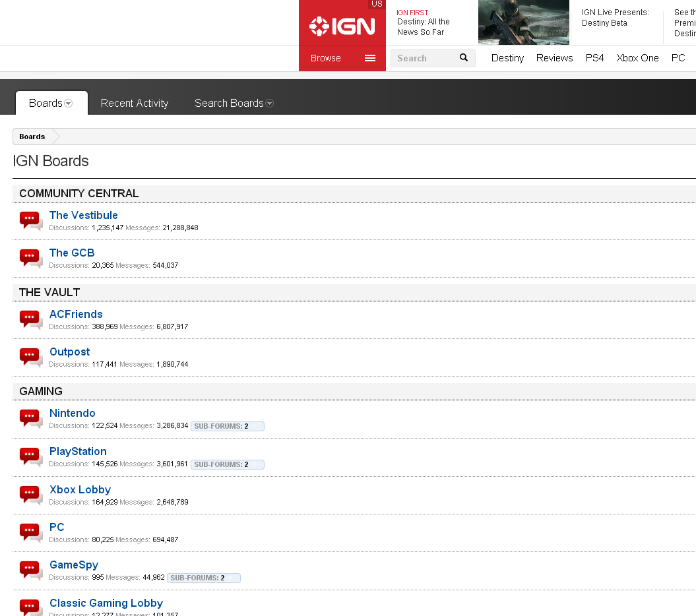
Task: Expand the Search Boards dropdown arrow
Action: click(x=269, y=104)
